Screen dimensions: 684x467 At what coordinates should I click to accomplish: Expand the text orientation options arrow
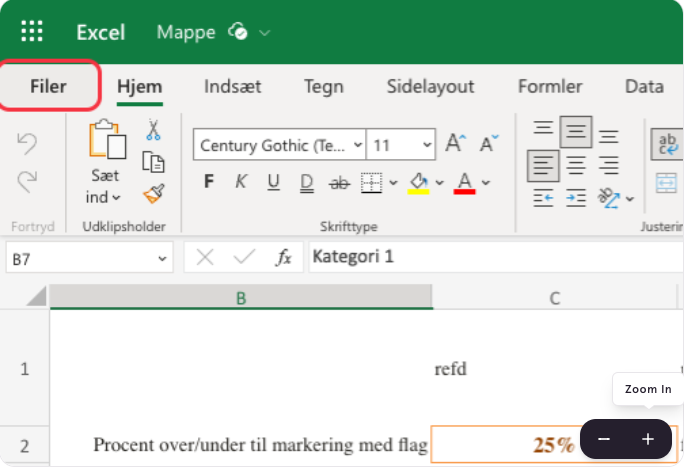[x=629, y=199]
